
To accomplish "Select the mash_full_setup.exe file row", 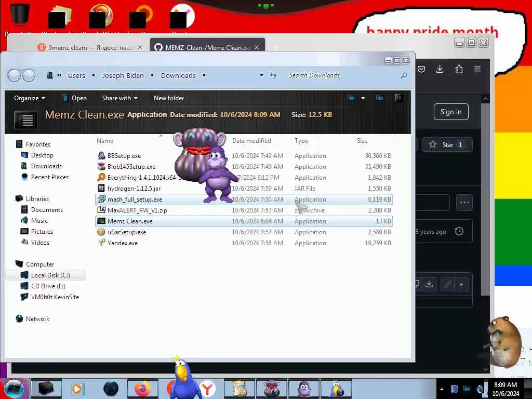I will (x=244, y=199).
